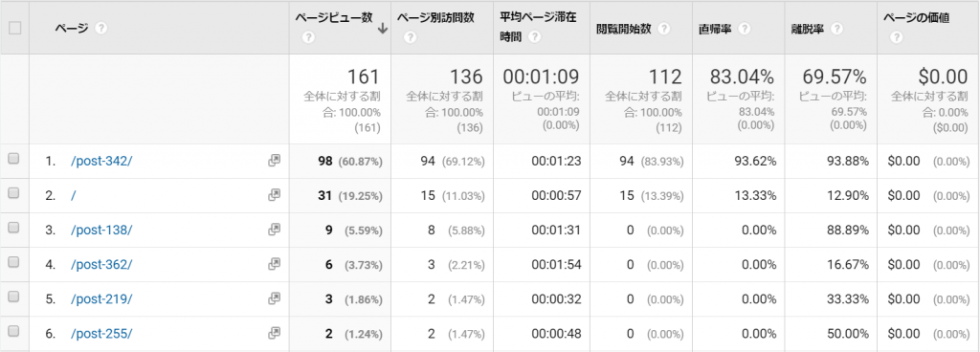Check the /post-138/ row checkbox
Image resolution: width=980 pixels, height=352 pixels.
click(13, 228)
